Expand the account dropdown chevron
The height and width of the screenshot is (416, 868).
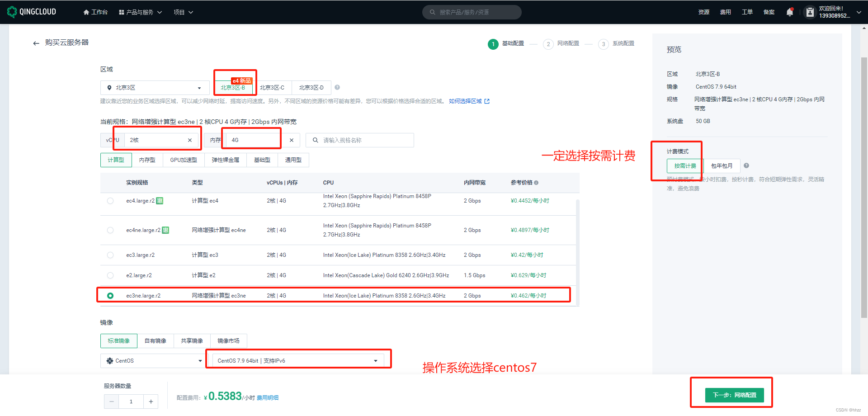point(859,12)
